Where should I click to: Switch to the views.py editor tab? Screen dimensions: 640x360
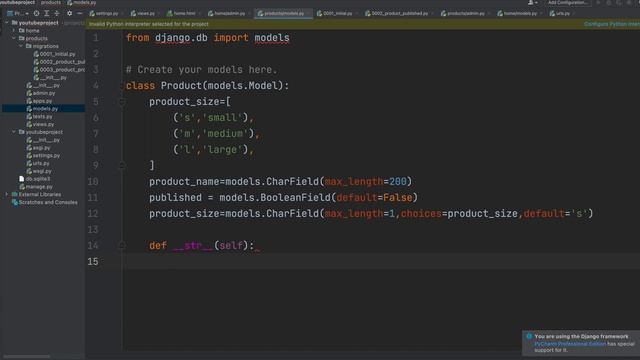pos(146,13)
